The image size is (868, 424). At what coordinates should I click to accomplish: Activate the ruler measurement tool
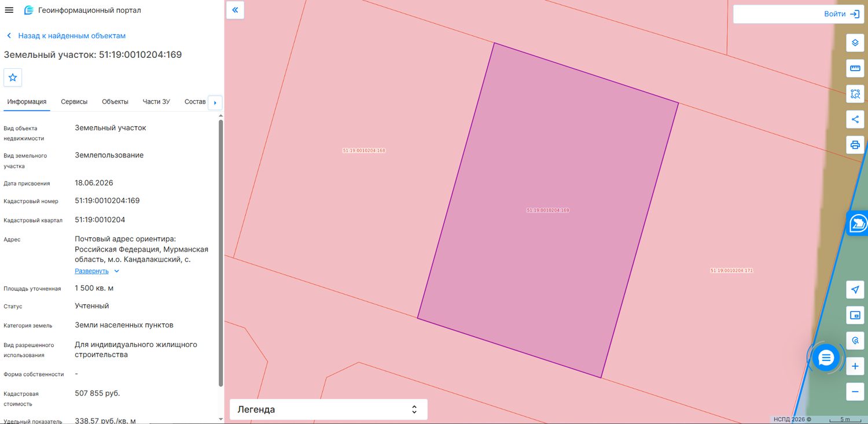(x=855, y=68)
